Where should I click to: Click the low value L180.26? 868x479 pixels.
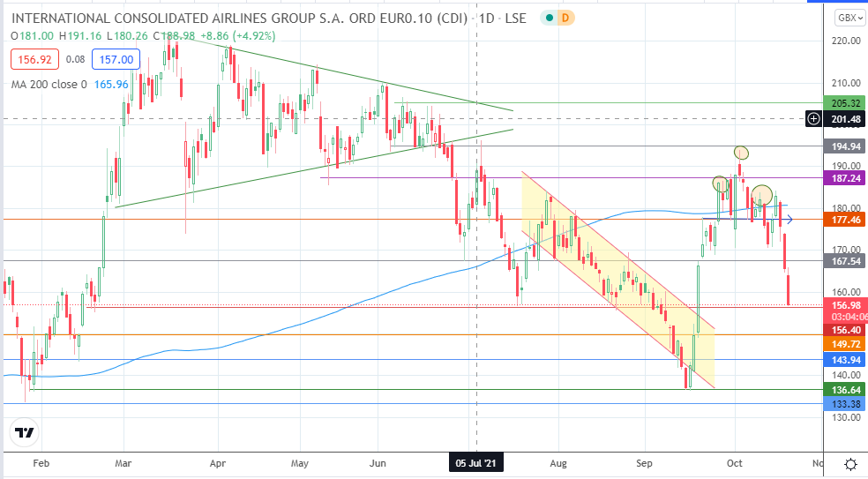coord(127,36)
